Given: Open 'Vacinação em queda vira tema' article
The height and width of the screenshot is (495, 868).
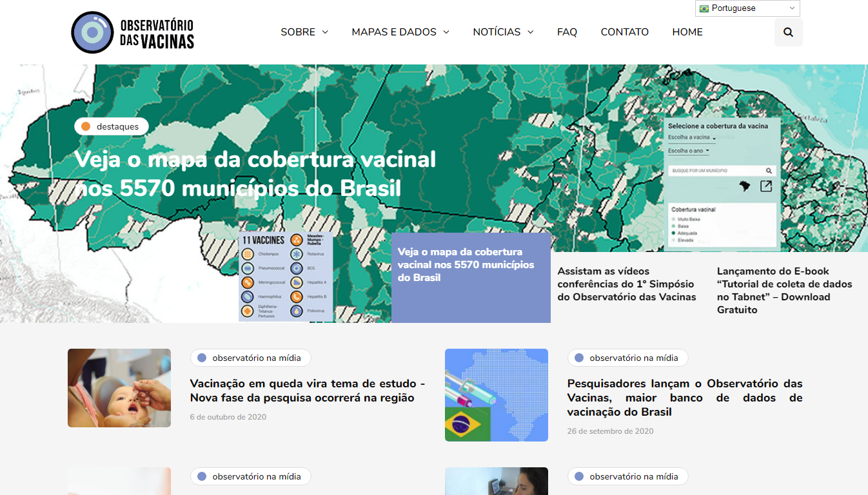Looking at the screenshot, I should [308, 391].
